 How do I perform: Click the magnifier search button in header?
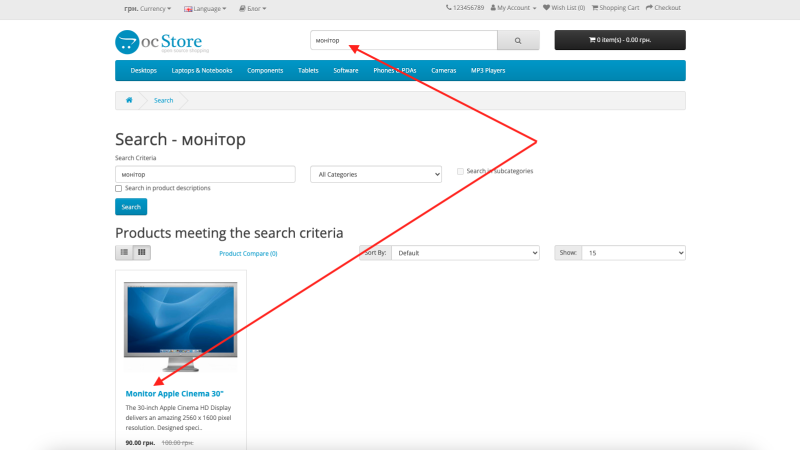[x=518, y=40]
